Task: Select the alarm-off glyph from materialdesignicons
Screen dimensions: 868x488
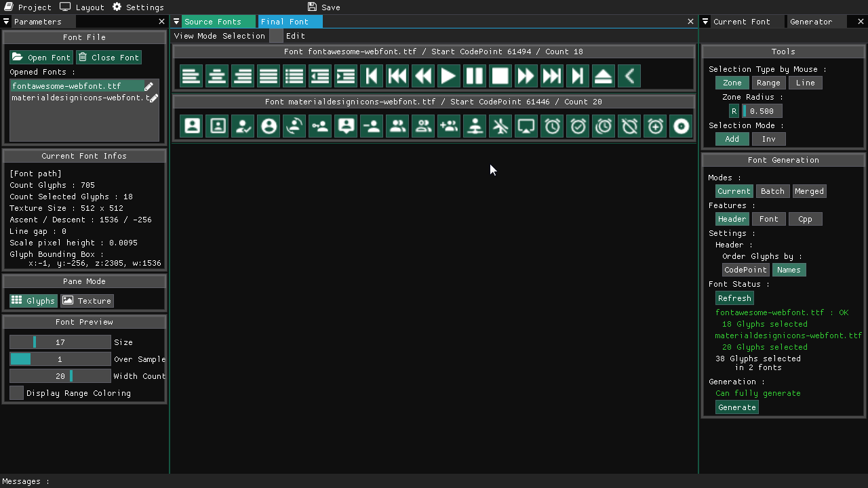Action: click(629, 125)
